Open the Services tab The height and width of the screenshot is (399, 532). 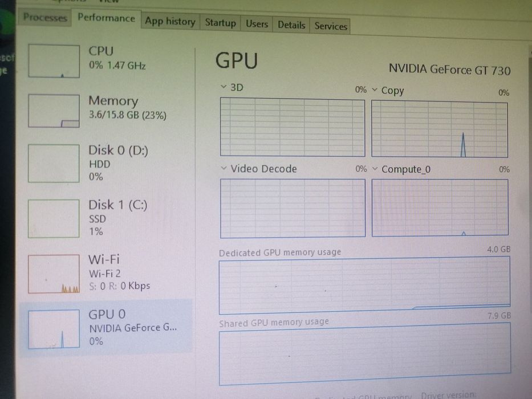331,26
